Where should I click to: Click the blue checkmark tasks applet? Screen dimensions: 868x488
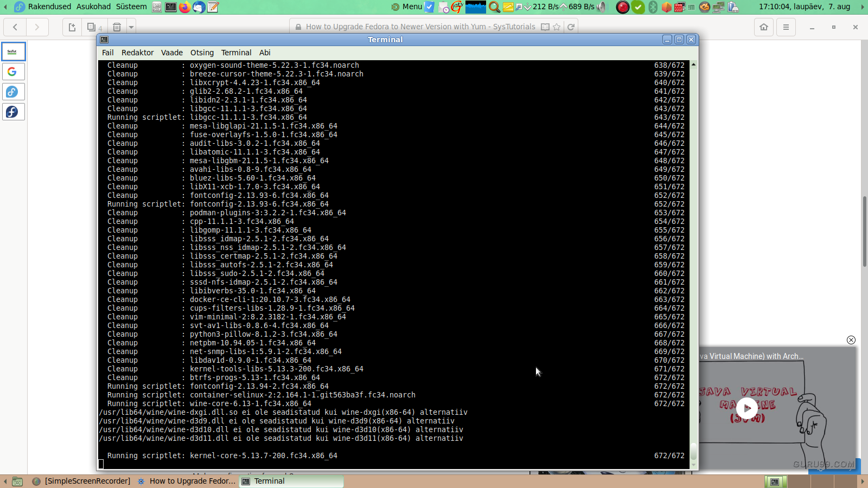click(x=429, y=7)
